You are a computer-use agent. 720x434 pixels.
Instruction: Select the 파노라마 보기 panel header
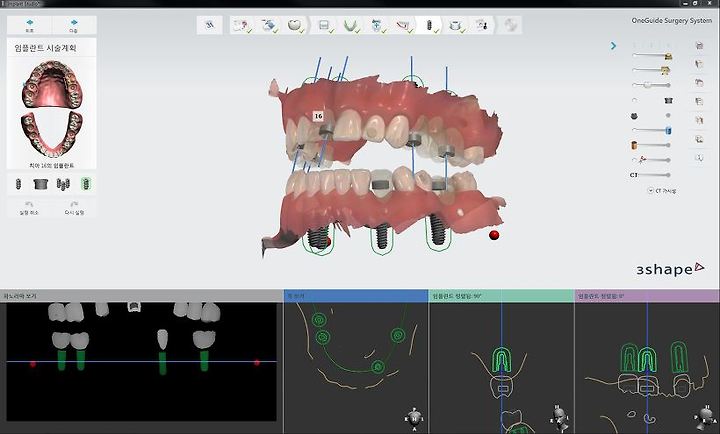coord(141,296)
